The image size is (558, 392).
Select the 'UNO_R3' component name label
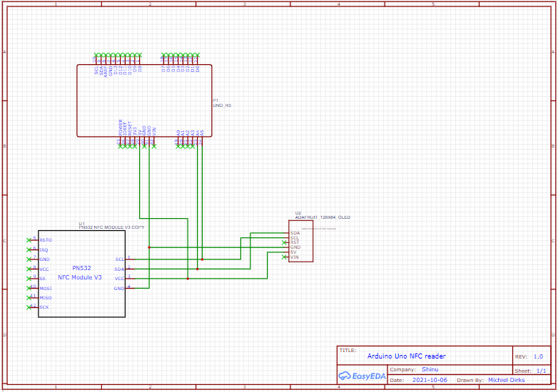(222, 105)
